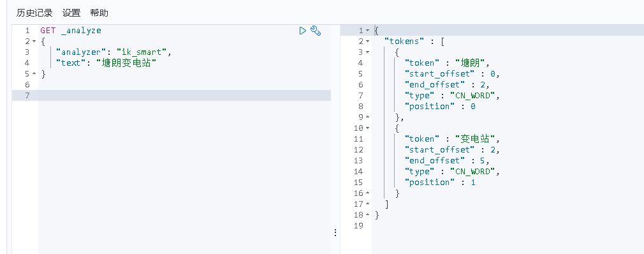The width and height of the screenshot is (644, 254).
Task: Click empty highlighted editor line 7
Action: click(184, 95)
